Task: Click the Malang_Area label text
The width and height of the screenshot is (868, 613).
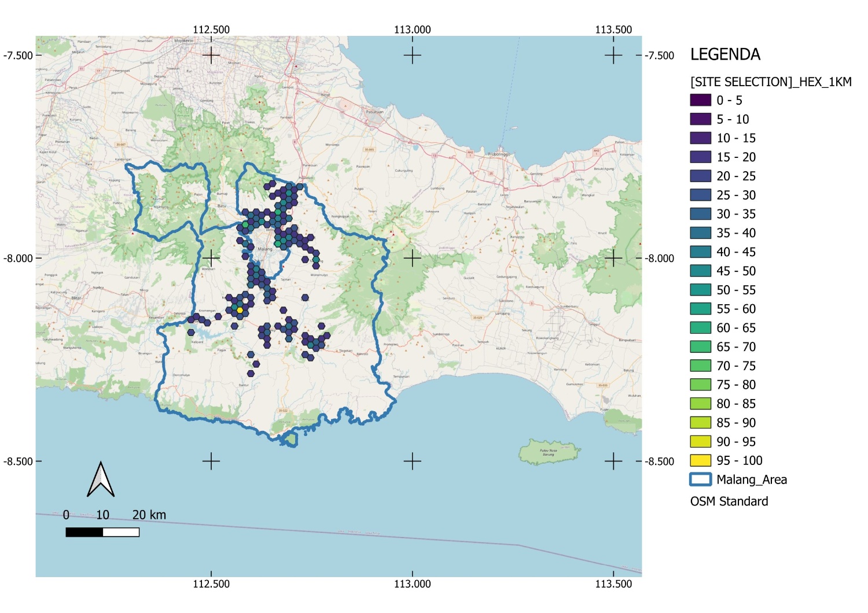Action: (x=751, y=479)
